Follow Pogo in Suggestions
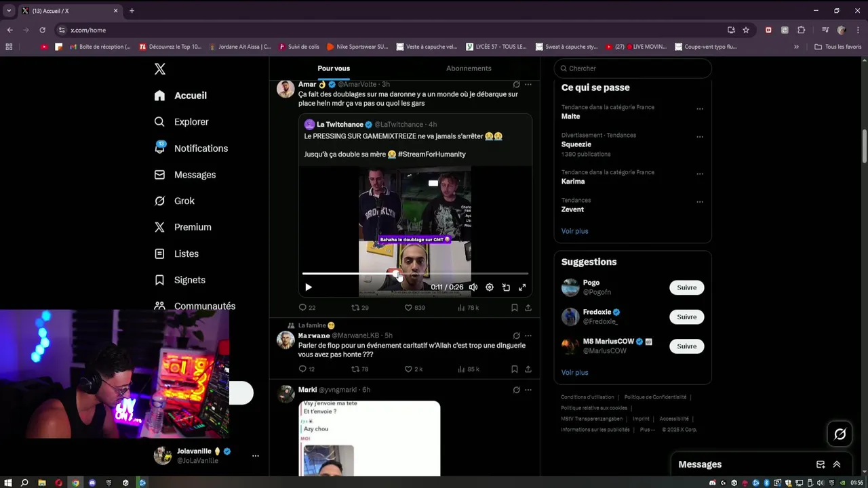 687,287
